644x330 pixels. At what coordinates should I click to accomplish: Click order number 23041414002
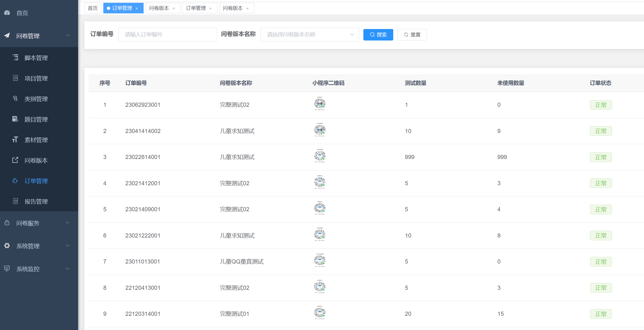[143, 131]
